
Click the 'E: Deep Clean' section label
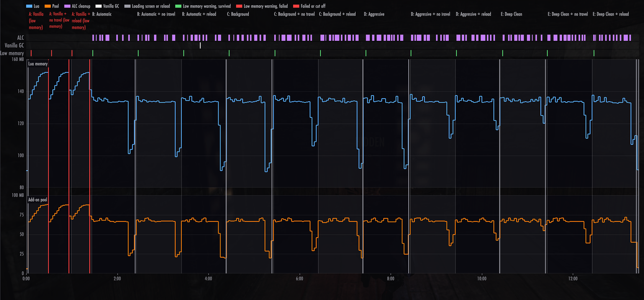(512, 14)
